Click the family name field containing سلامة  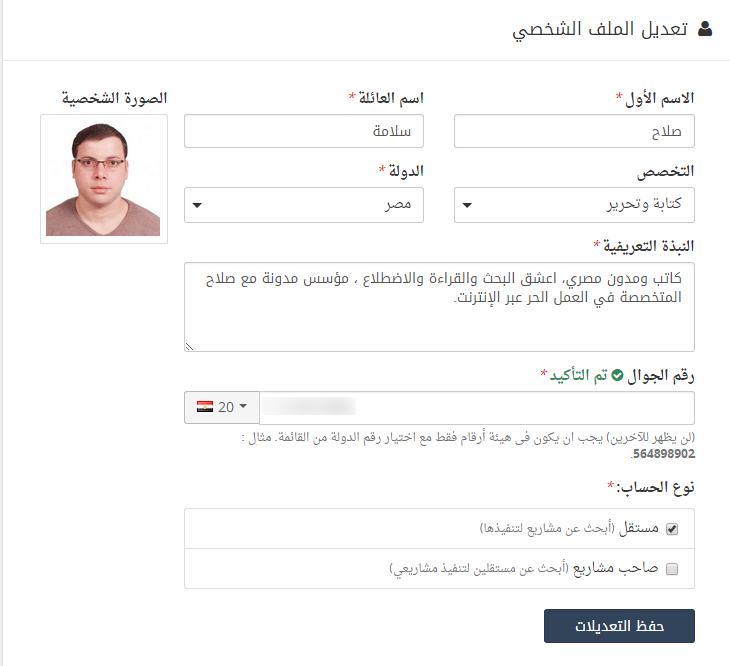coord(304,131)
